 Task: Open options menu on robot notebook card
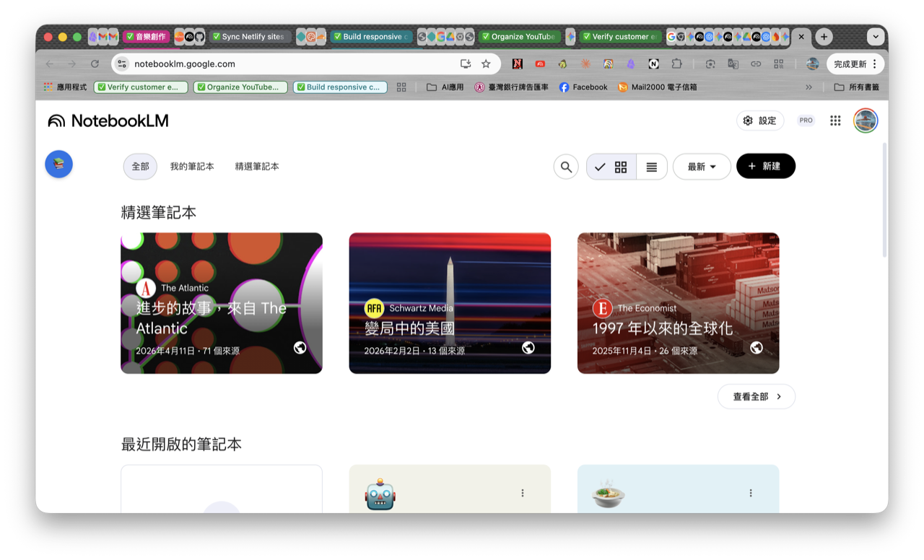[x=523, y=493]
